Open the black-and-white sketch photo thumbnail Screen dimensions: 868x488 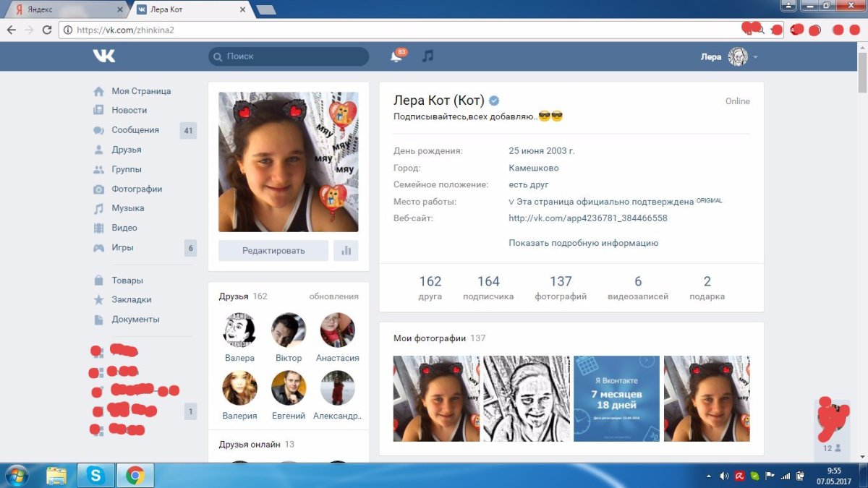pyautogui.click(x=527, y=398)
